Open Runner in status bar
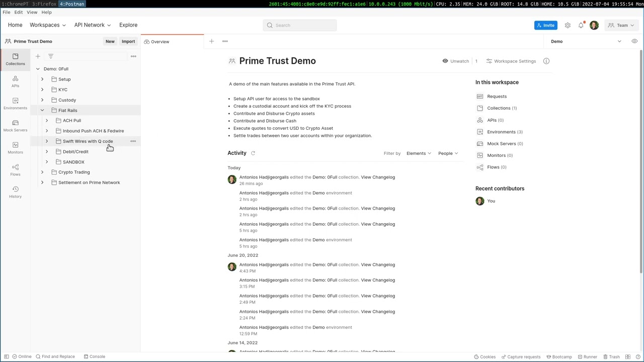 click(587, 356)
